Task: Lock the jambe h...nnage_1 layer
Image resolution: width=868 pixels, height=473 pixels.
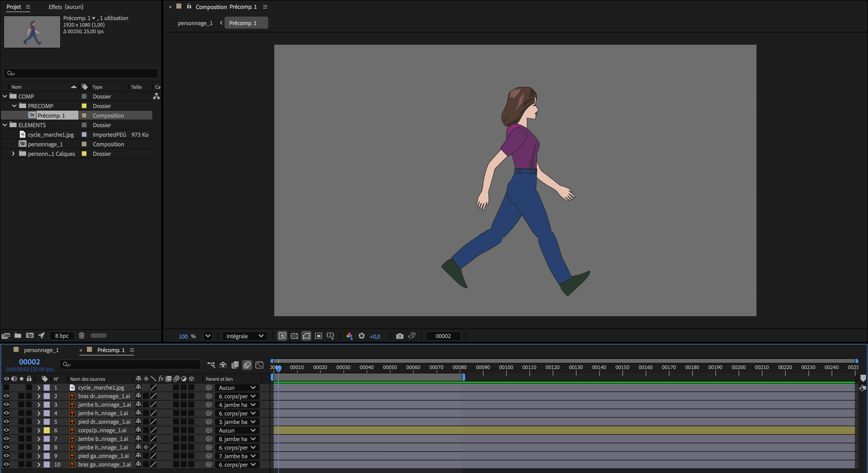Action: pos(29,413)
